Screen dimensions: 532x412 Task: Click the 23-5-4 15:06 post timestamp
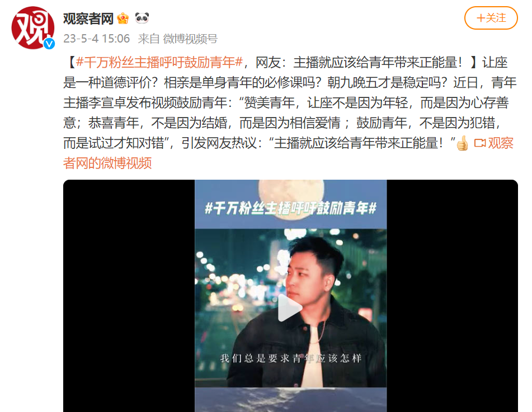[97, 39]
